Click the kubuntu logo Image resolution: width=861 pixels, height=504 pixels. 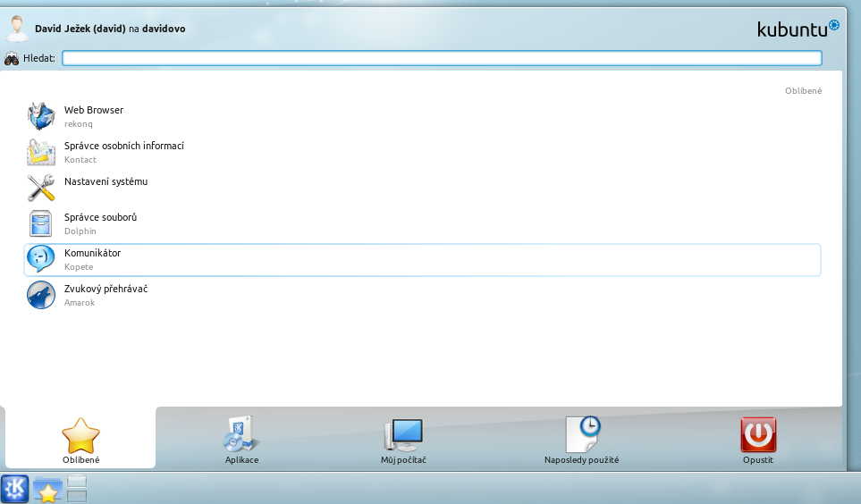tap(798, 29)
